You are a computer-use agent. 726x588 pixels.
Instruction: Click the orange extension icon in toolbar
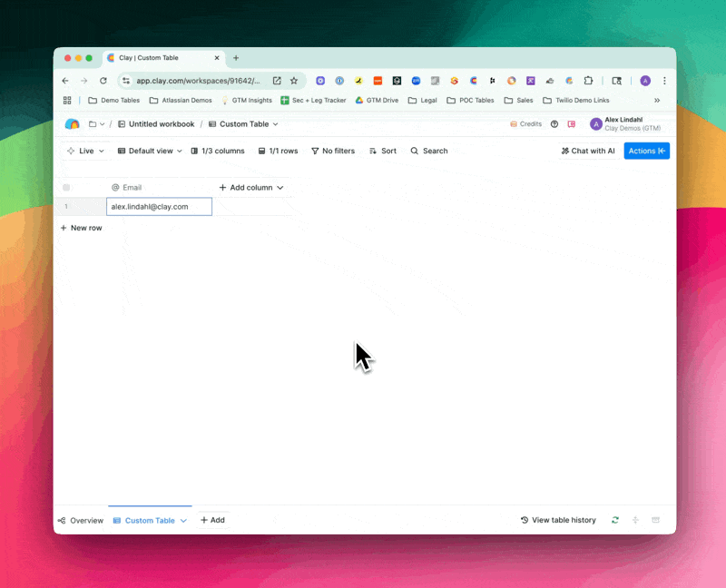[378, 81]
